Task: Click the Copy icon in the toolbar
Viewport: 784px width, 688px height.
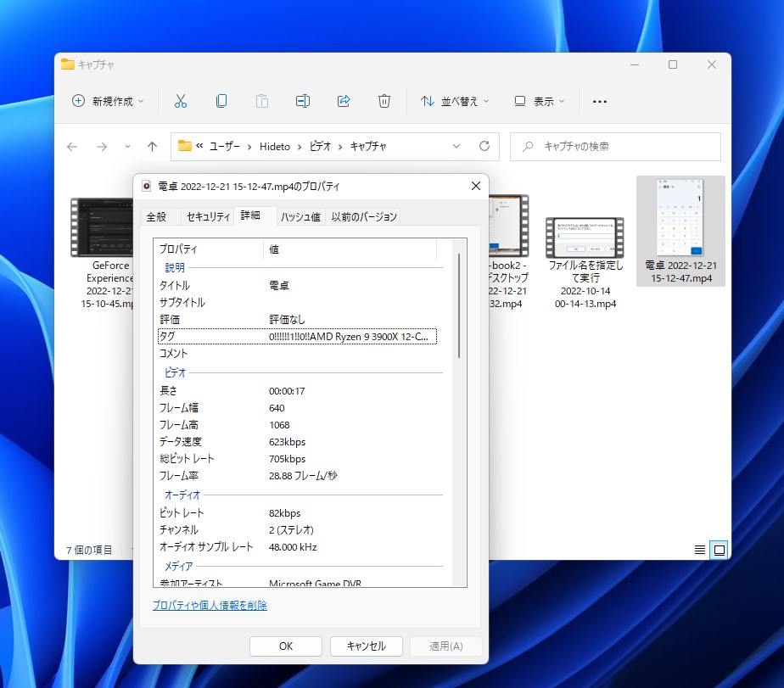Action: (221, 101)
